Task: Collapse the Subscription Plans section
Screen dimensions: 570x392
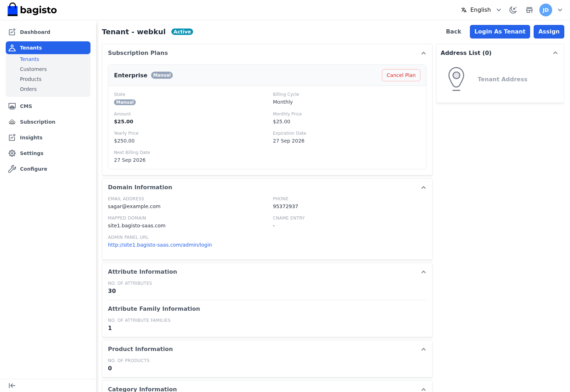Action: click(x=424, y=53)
